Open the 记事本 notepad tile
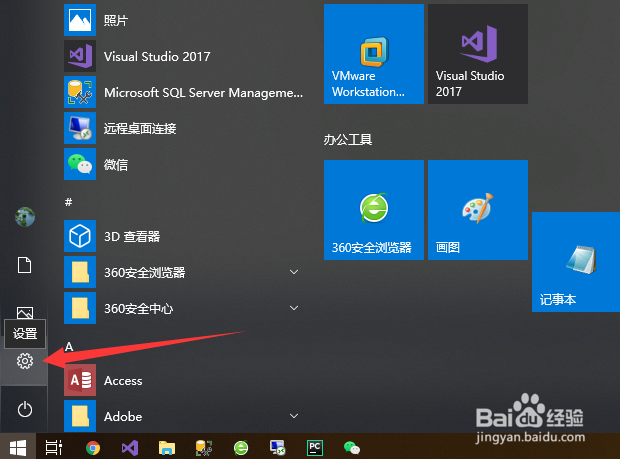 tap(576, 262)
